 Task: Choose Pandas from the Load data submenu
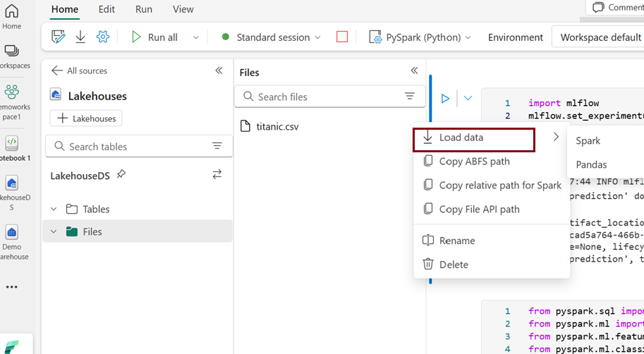click(591, 164)
